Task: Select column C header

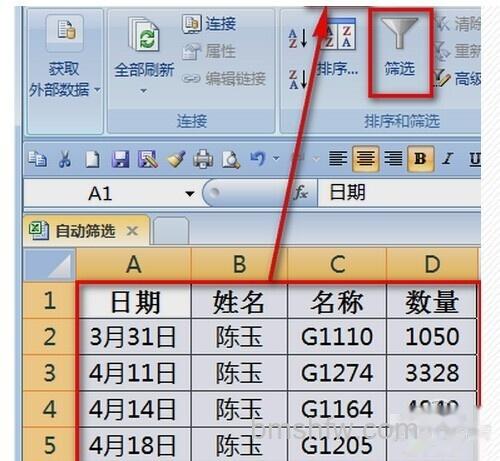Action: pyautogui.click(x=337, y=265)
